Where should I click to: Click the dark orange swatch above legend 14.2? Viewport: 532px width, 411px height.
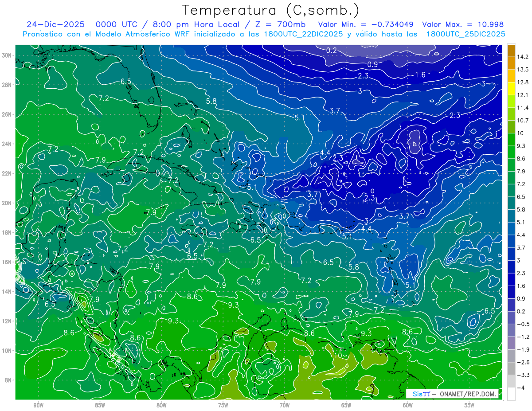511,51
